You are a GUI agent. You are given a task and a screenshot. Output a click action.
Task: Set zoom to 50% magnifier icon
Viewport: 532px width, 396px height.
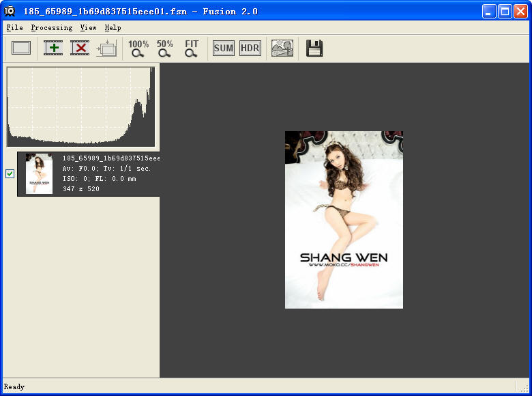(x=164, y=48)
